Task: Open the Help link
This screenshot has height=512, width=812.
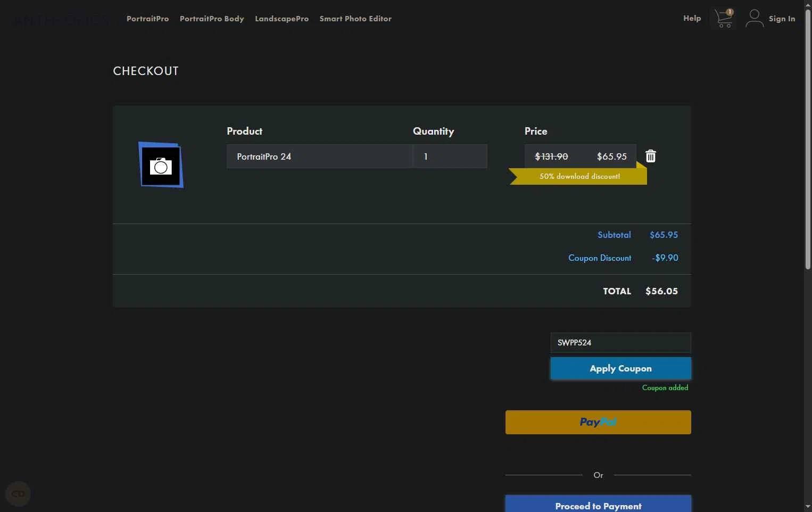Action: 692,18
